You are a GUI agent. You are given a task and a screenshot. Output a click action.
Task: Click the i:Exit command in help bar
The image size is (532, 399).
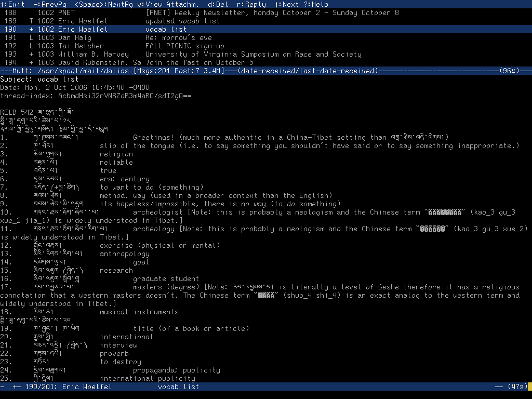[x=12, y=4]
